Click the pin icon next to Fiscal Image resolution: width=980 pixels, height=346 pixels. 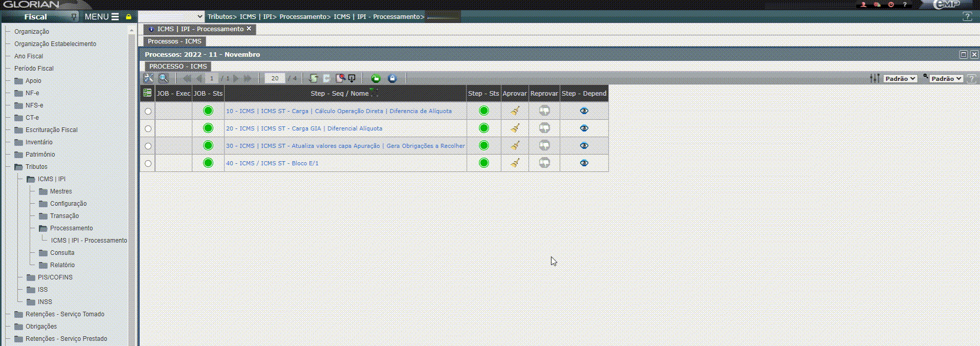pyautogui.click(x=74, y=17)
